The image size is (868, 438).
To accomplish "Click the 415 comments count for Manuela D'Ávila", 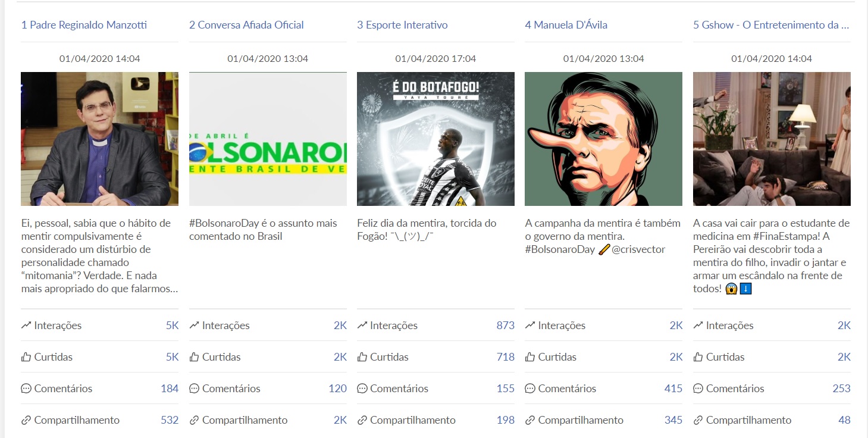I will 673,389.
